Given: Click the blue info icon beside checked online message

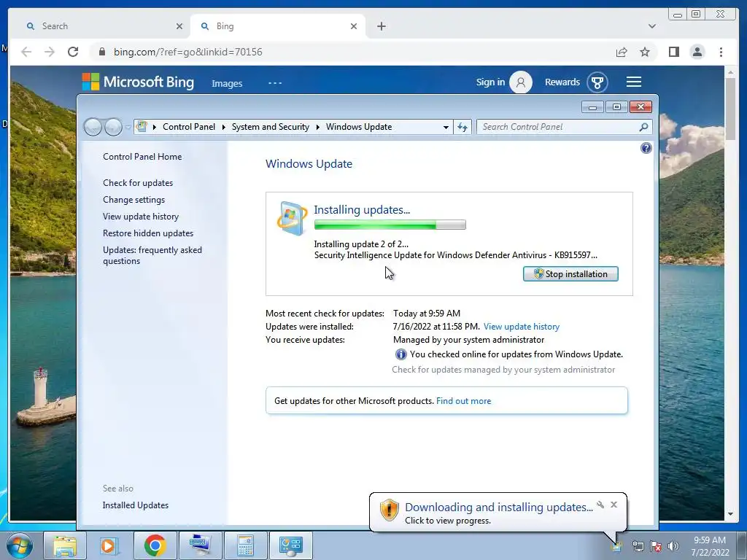Looking at the screenshot, I should tap(400, 354).
